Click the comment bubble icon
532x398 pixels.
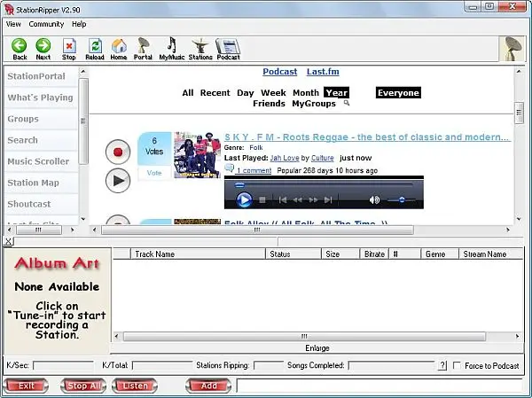pos(230,168)
